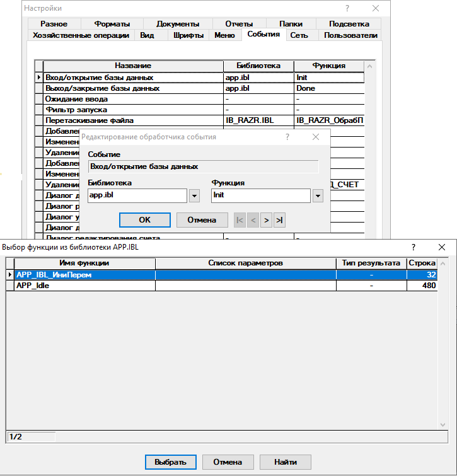Viewport: 457px width, 476px height.
Task: Click Отмена in the function selection dialog
Action: pos(228,462)
